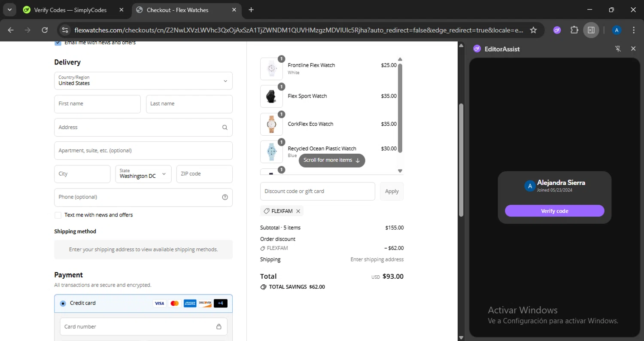Close the Verify Codes — SimplyCodes tab
The height and width of the screenshot is (341, 644).
coord(122,10)
